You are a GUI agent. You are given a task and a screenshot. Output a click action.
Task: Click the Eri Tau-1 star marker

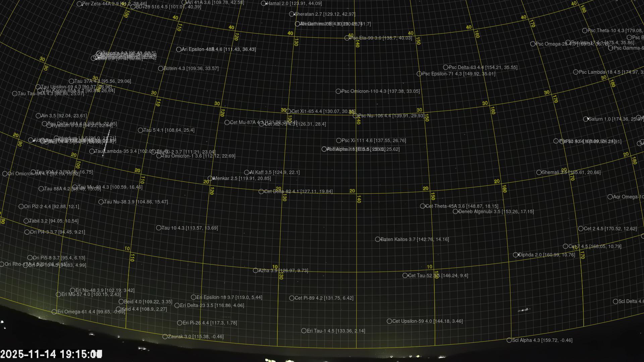(304, 331)
